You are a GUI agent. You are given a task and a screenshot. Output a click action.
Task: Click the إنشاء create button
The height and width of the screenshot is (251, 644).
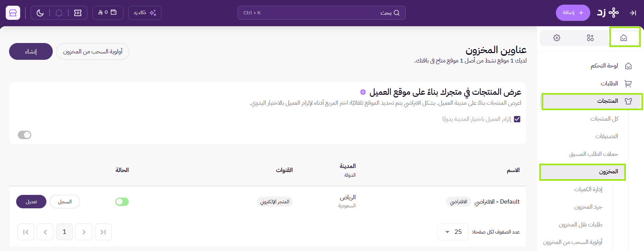(x=31, y=51)
